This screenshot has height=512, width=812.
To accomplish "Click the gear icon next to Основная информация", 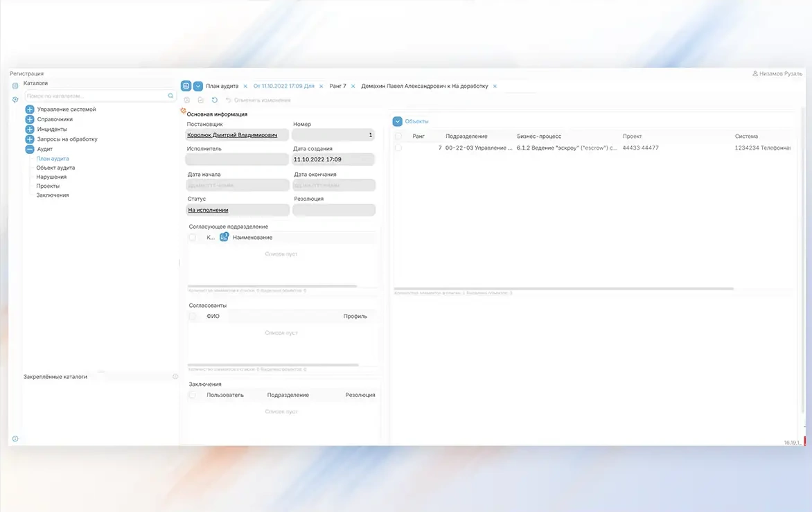I will pyautogui.click(x=183, y=111).
